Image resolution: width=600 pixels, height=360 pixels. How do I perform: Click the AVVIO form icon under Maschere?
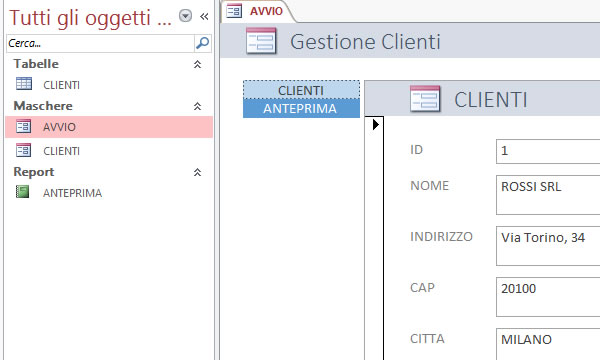click(x=23, y=126)
